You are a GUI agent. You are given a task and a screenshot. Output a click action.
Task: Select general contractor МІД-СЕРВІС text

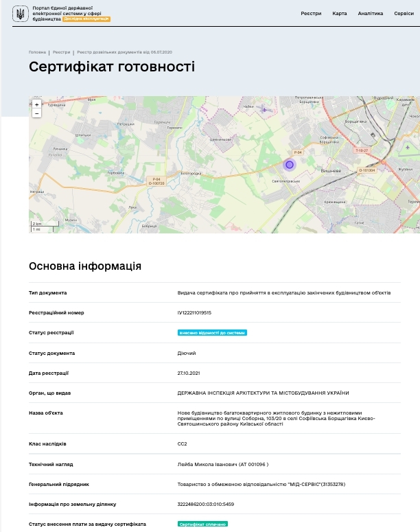(x=261, y=485)
